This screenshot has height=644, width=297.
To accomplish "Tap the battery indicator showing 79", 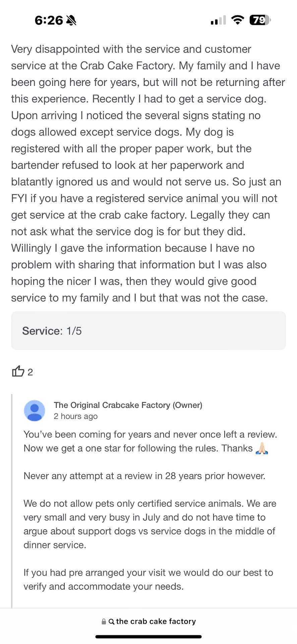I will (260, 20).
